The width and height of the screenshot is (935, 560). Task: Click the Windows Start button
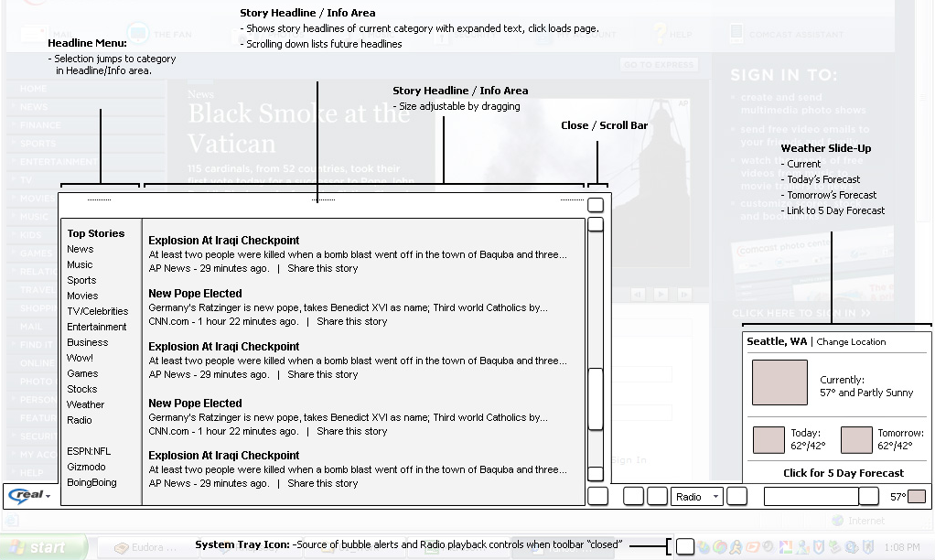click(x=43, y=547)
